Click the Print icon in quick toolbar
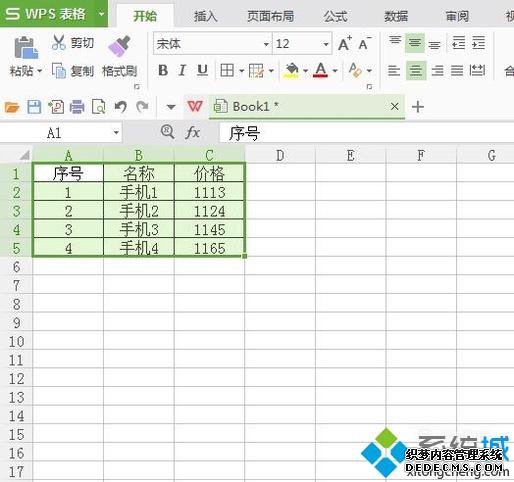The height and width of the screenshot is (482, 514). pos(77,107)
